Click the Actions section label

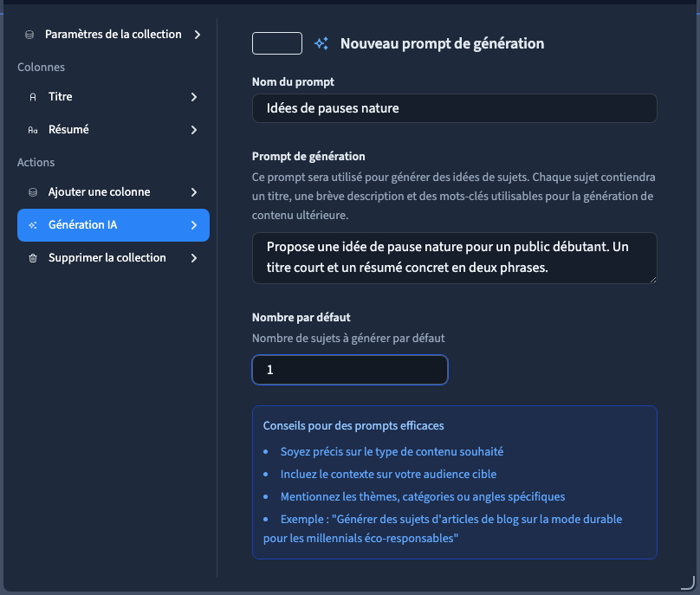click(36, 163)
